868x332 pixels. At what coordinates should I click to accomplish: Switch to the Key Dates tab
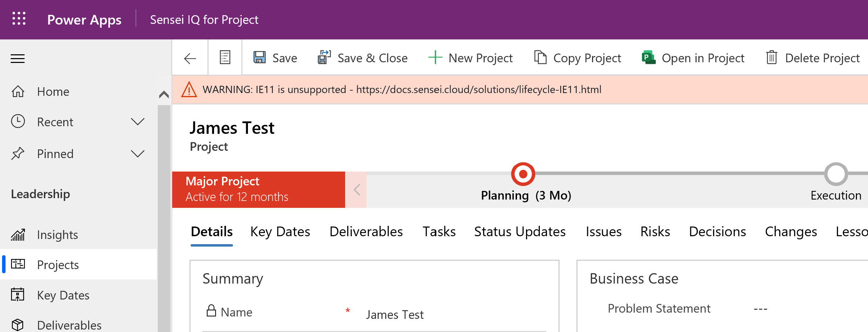tap(280, 232)
